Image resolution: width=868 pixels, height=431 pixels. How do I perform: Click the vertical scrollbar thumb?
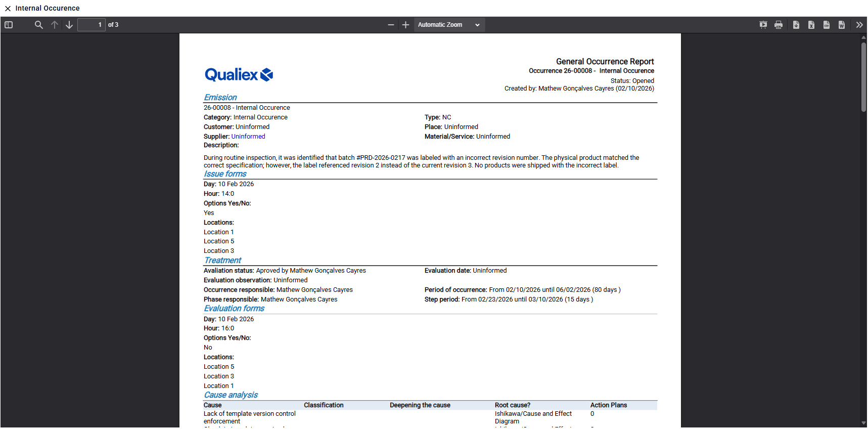click(863, 76)
